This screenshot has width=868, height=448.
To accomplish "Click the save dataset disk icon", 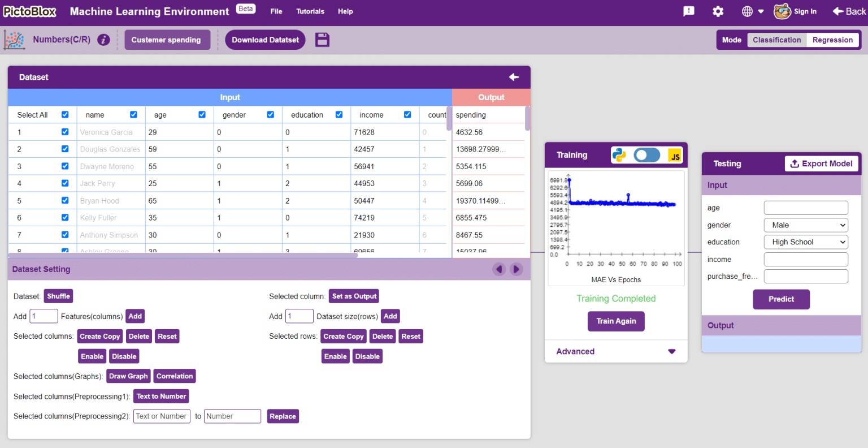I will (x=322, y=40).
